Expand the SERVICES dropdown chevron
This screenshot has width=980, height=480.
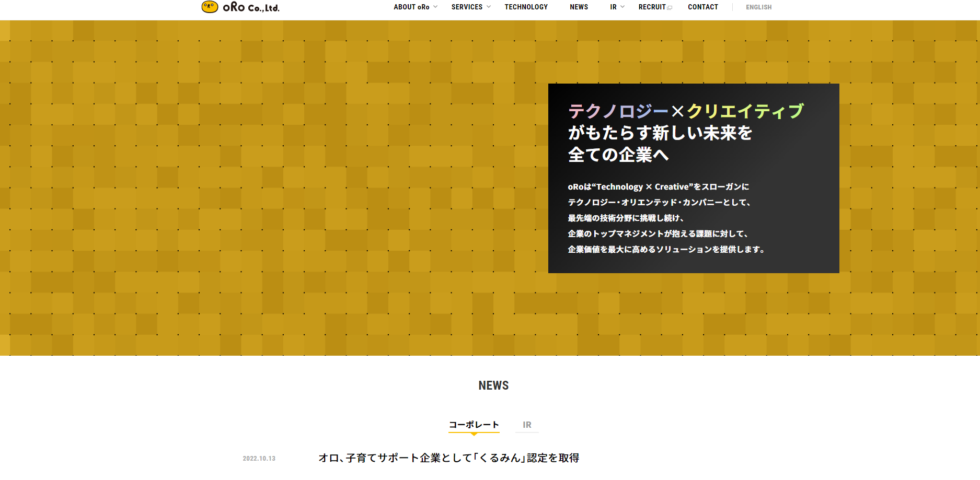pos(489,7)
